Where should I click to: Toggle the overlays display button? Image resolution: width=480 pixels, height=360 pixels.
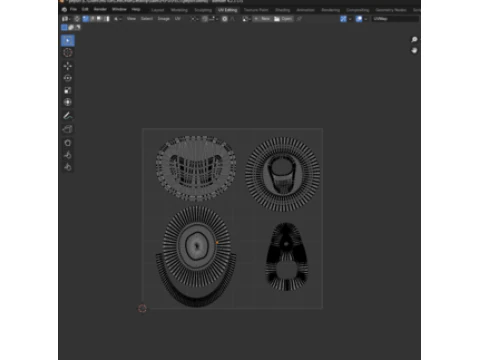point(359,19)
